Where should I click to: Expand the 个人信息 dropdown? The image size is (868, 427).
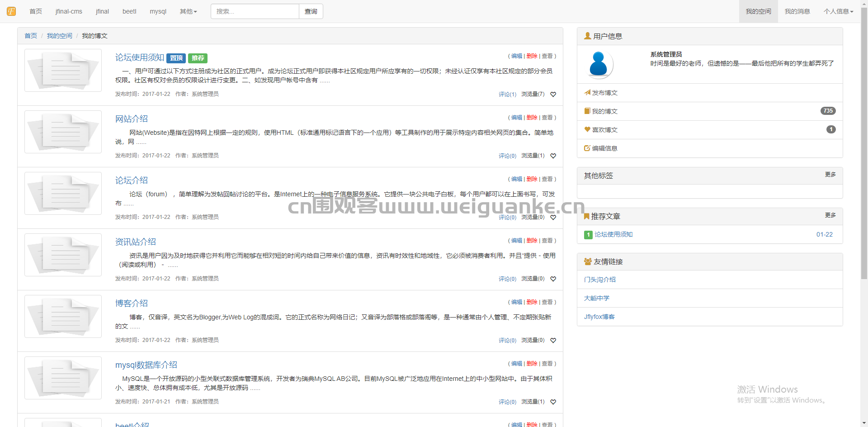[x=838, y=11]
